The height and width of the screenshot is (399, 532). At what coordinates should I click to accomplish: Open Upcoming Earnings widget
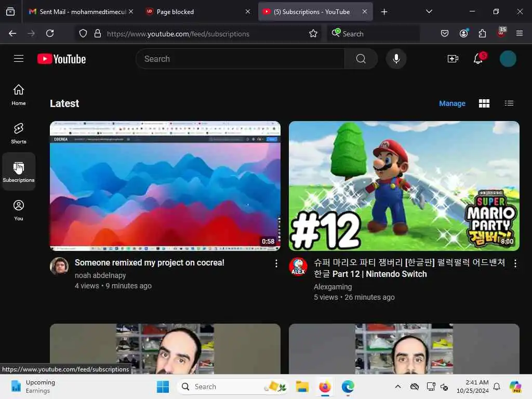[33, 387]
